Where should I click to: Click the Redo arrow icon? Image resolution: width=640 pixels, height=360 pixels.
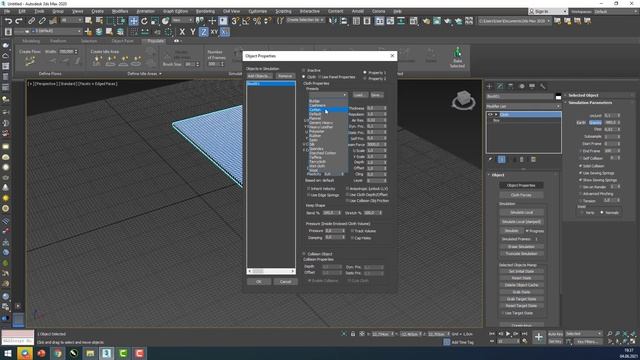tap(19, 20)
